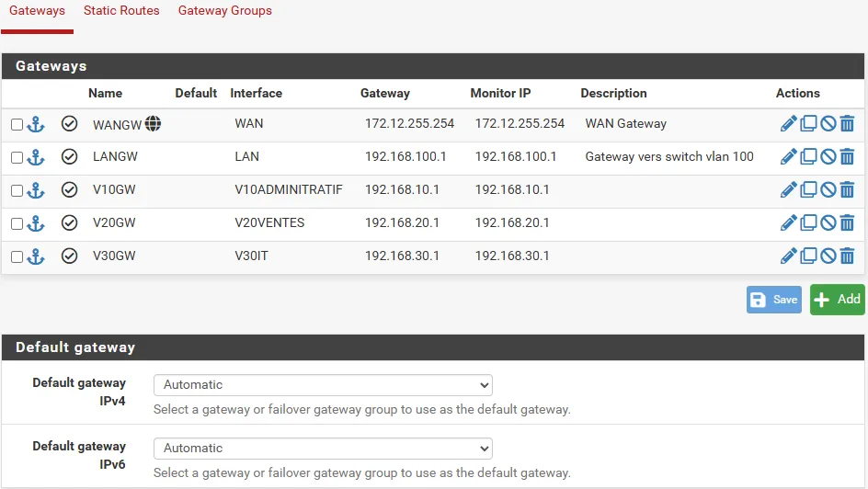Delete the V30GW gateway
The image size is (868, 489).
click(x=847, y=256)
